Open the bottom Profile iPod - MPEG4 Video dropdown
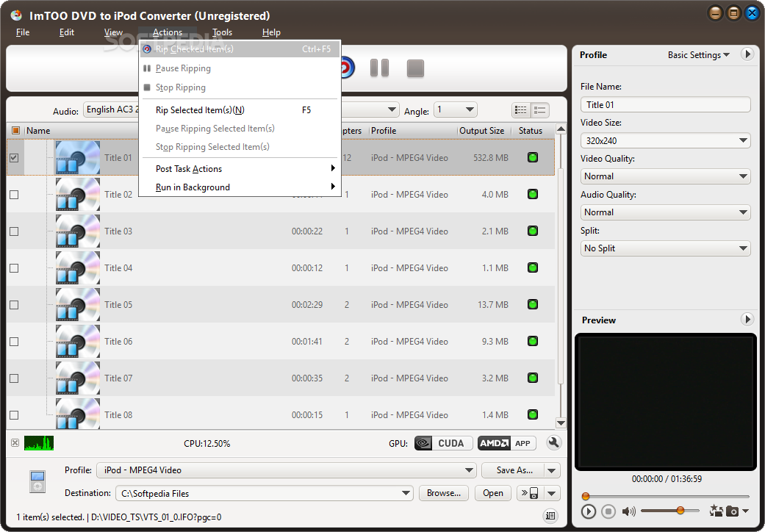Image resolution: width=765 pixels, height=532 pixels. (287, 470)
